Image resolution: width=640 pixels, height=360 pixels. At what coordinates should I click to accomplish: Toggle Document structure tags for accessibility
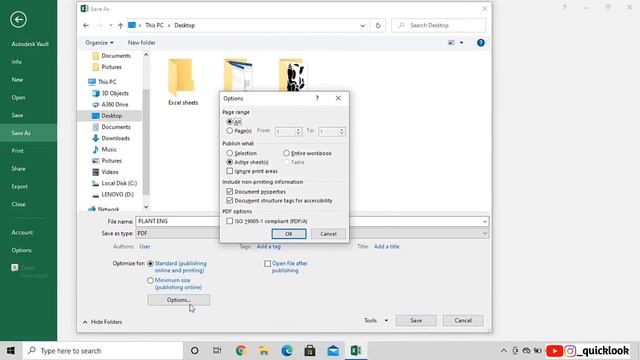pyautogui.click(x=230, y=200)
